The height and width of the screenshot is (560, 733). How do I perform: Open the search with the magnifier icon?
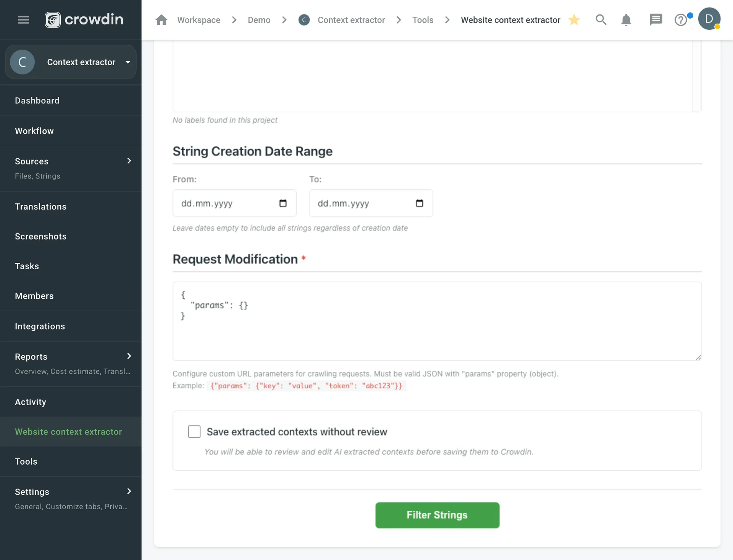pos(601,19)
